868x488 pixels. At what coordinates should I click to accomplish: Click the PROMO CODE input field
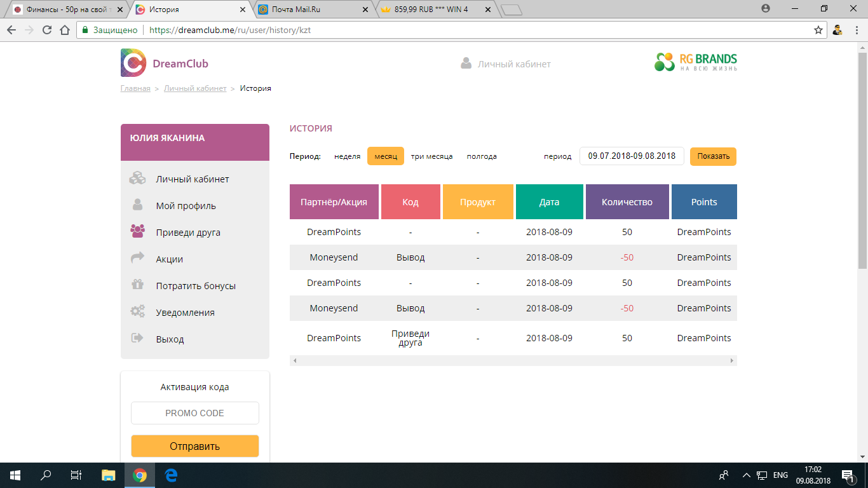tap(195, 413)
